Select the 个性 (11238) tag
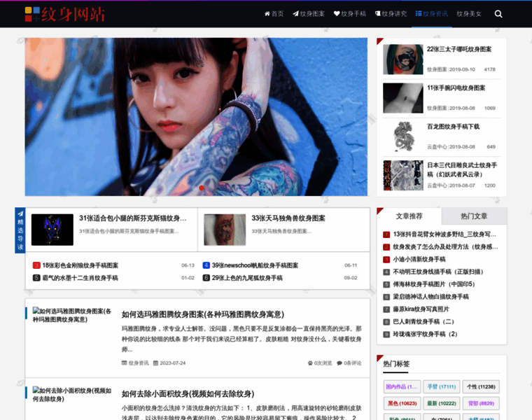 [481, 387]
